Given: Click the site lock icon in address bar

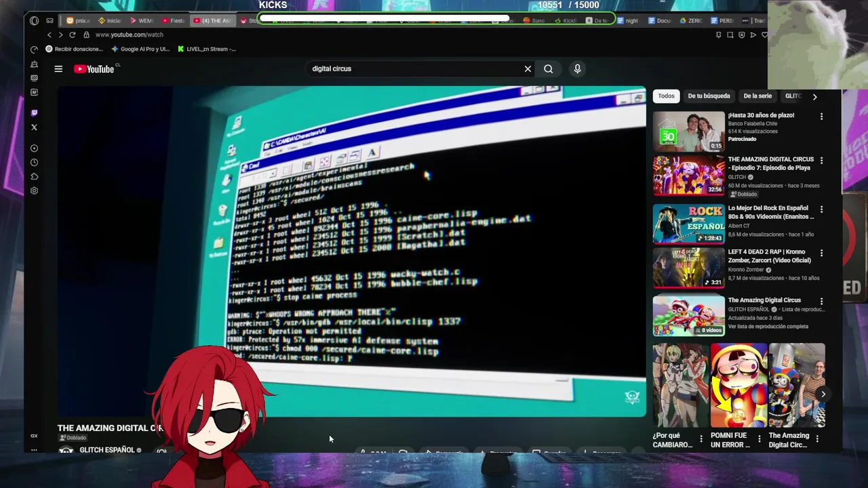Looking at the screenshot, I should click(x=86, y=35).
